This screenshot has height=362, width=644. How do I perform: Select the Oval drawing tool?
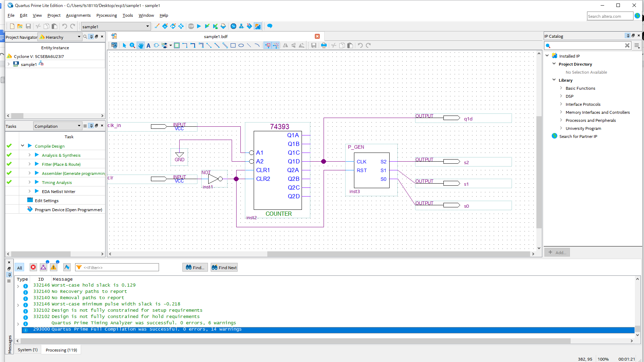click(241, 45)
